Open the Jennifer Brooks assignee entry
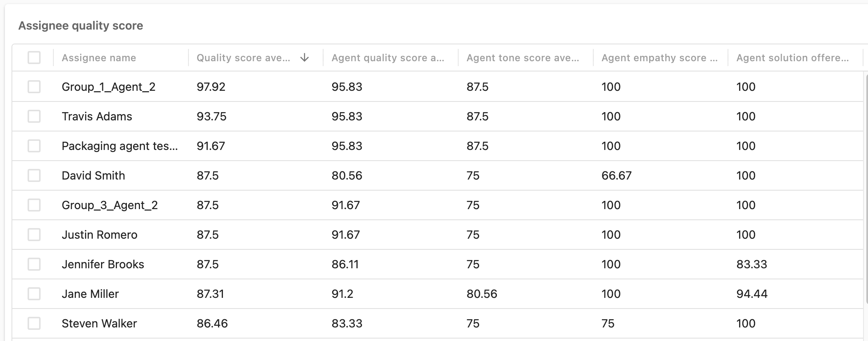 pyautogui.click(x=103, y=264)
